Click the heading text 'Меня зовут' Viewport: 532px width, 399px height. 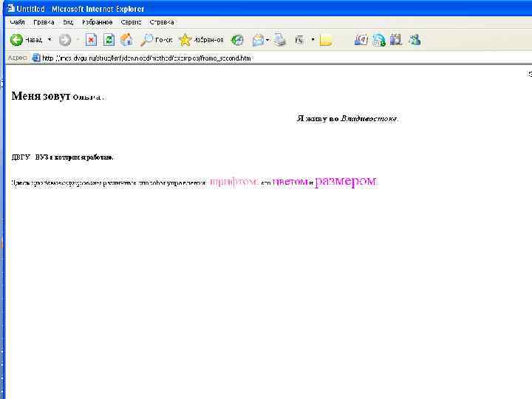[41, 96]
